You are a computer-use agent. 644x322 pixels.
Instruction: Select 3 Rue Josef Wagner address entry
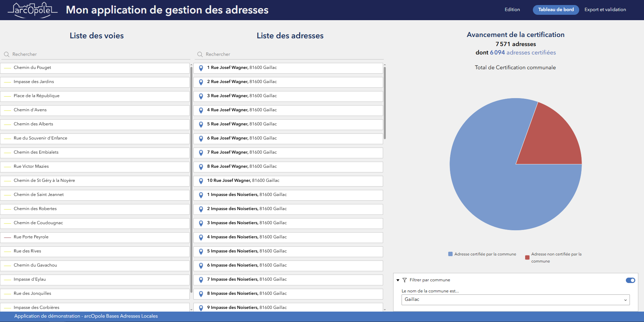point(288,96)
